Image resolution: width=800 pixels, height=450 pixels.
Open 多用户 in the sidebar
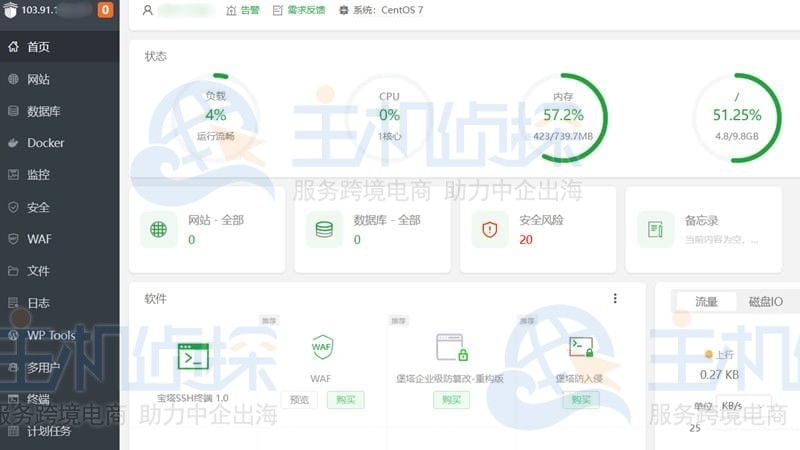[60, 367]
